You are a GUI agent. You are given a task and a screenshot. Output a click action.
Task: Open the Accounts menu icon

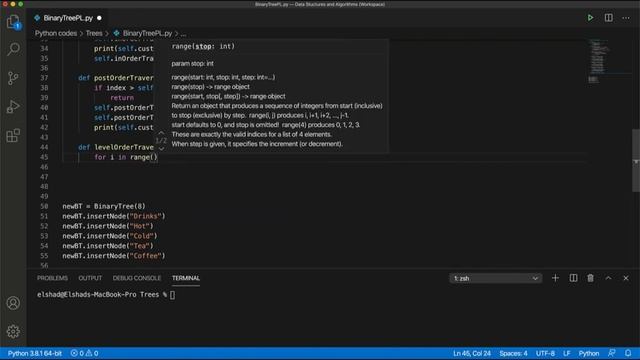(13, 303)
